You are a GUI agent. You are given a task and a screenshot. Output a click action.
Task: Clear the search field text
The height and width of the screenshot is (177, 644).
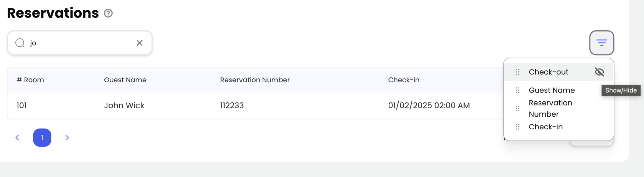pyautogui.click(x=140, y=43)
